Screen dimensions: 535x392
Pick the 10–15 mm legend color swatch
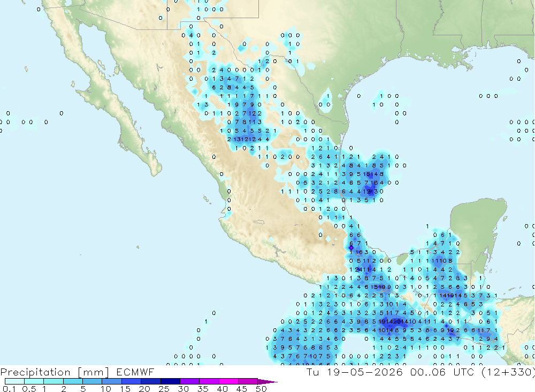coord(112,381)
